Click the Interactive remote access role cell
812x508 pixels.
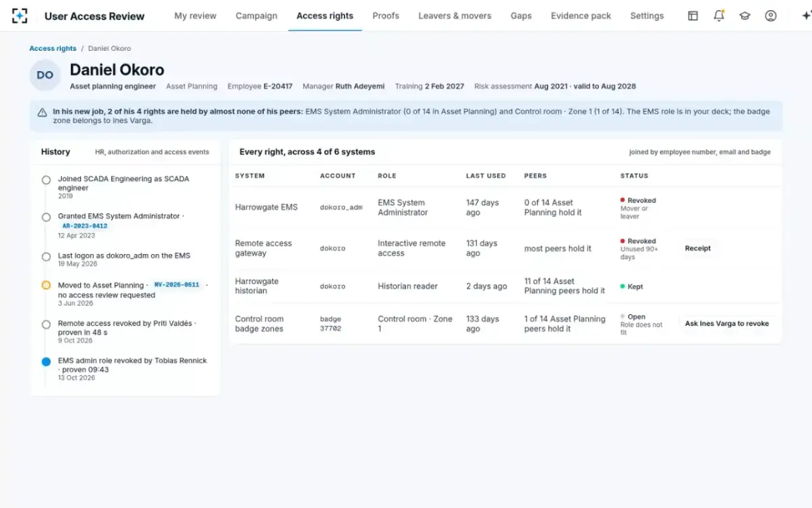tap(411, 249)
